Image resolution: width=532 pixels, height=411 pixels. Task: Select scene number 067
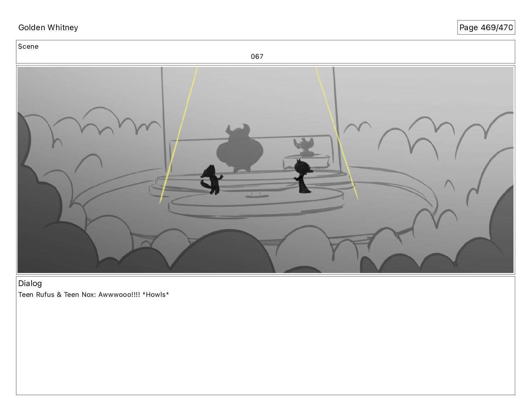point(257,56)
